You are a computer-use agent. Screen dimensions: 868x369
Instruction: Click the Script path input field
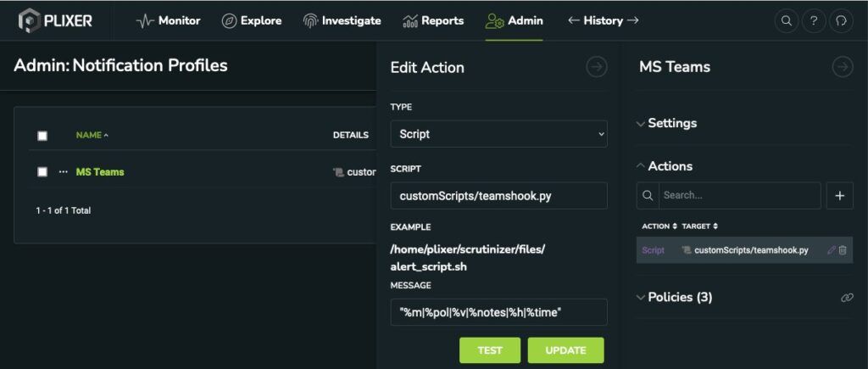click(498, 196)
